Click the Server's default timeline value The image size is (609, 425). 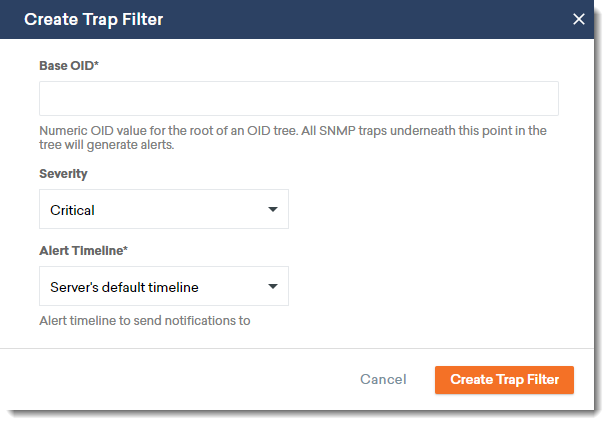point(124,287)
